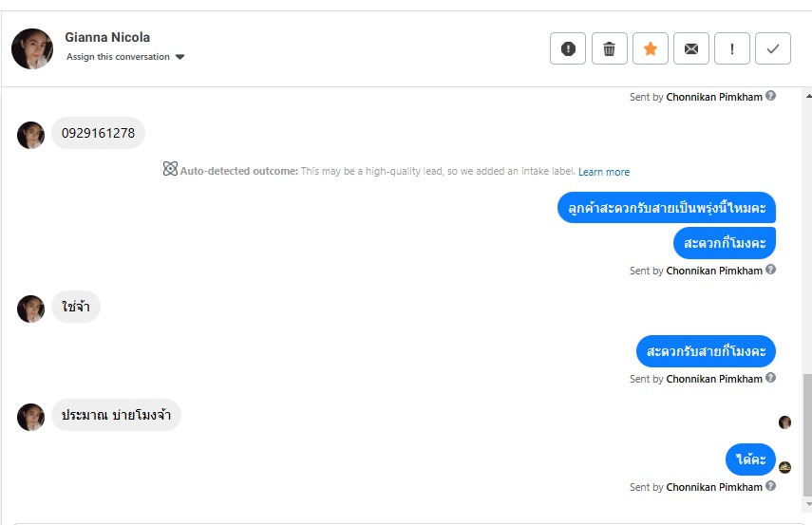Click the scroll up arrow of the chat scrollbar
Image resolution: width=812 pixels, height=525 pixels.
tap(807, 96)
